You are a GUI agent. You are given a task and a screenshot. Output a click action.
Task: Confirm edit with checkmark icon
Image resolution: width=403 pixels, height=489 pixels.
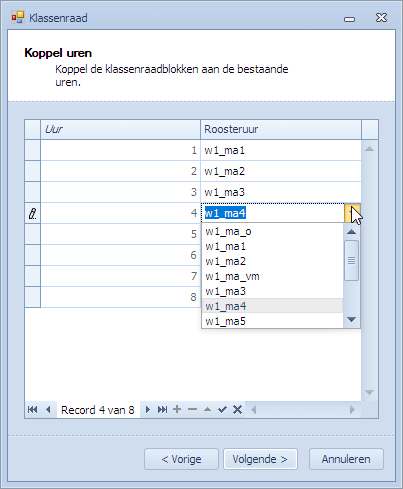point(222,409)
